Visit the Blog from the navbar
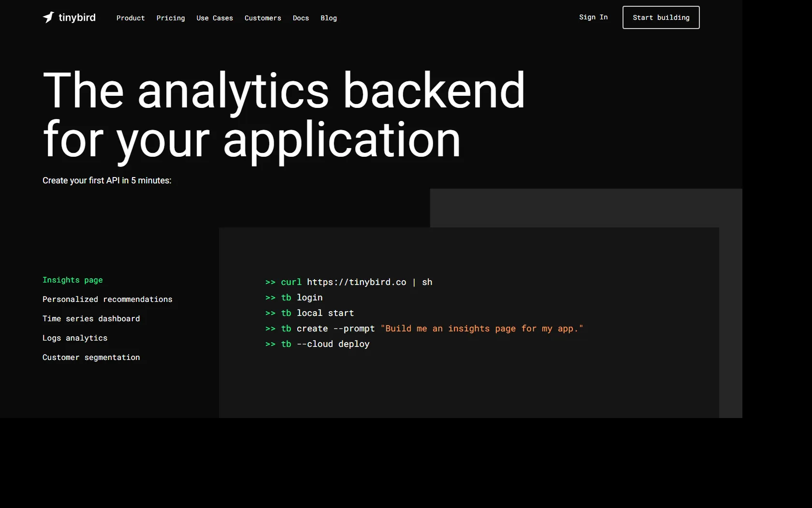This screenshot has height=508, width=812. pos(329,18)
